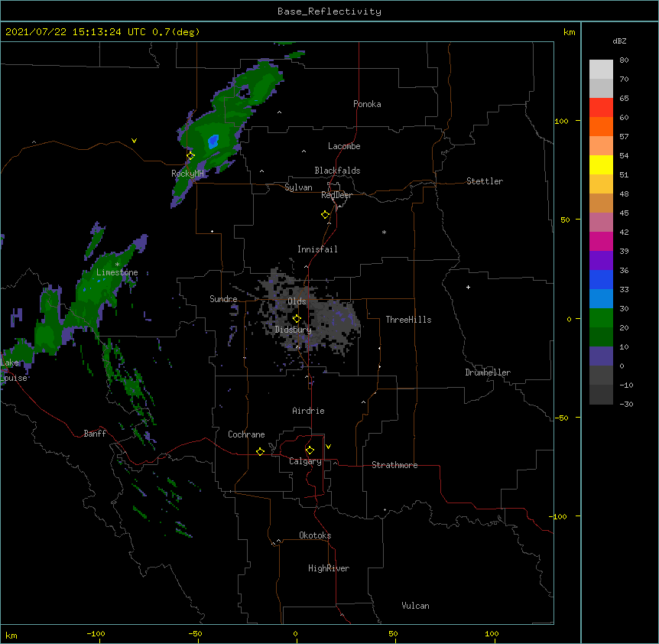This screenshot has height=644, width=659.
Task: Click the Base_Reflectivity title
Action: coord(329,11)
